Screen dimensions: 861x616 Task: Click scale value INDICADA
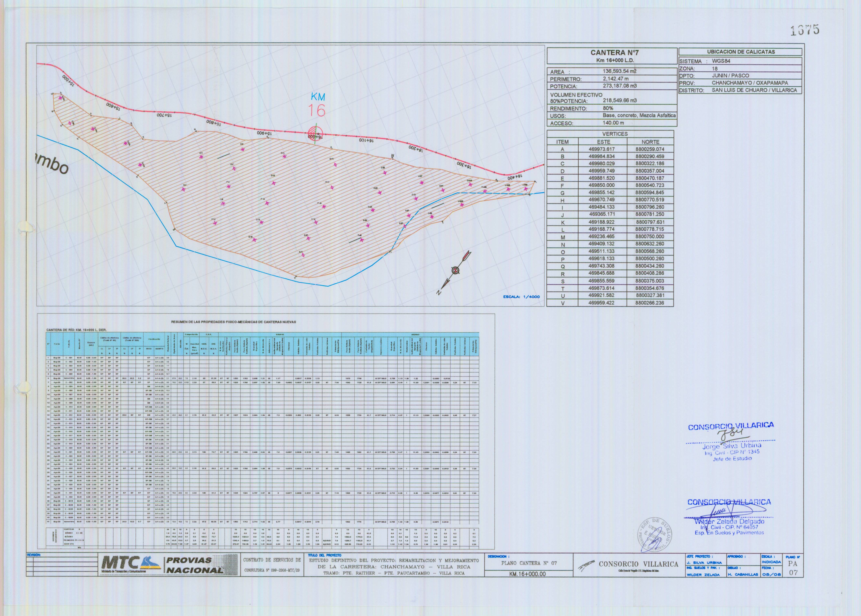click(771, 562)
